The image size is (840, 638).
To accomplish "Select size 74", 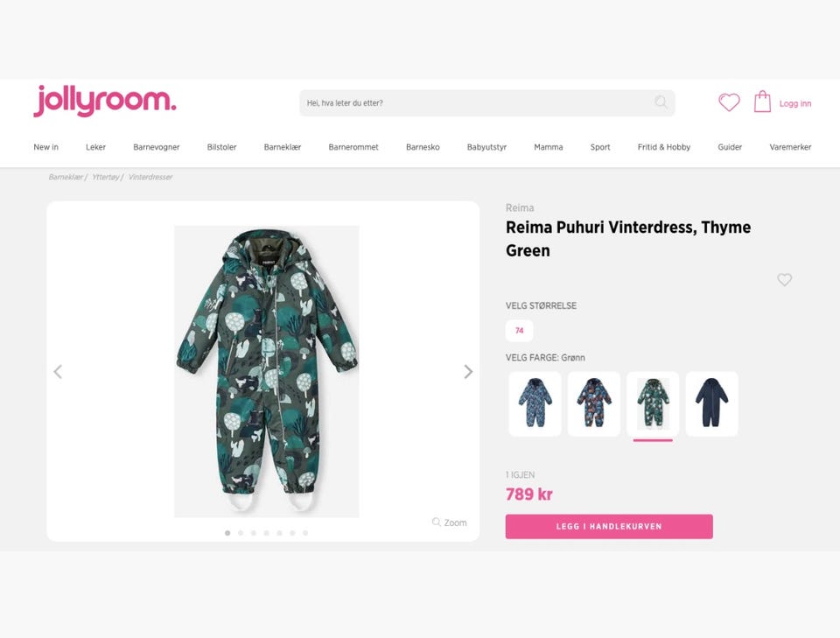I will click(x=519, y=331).
